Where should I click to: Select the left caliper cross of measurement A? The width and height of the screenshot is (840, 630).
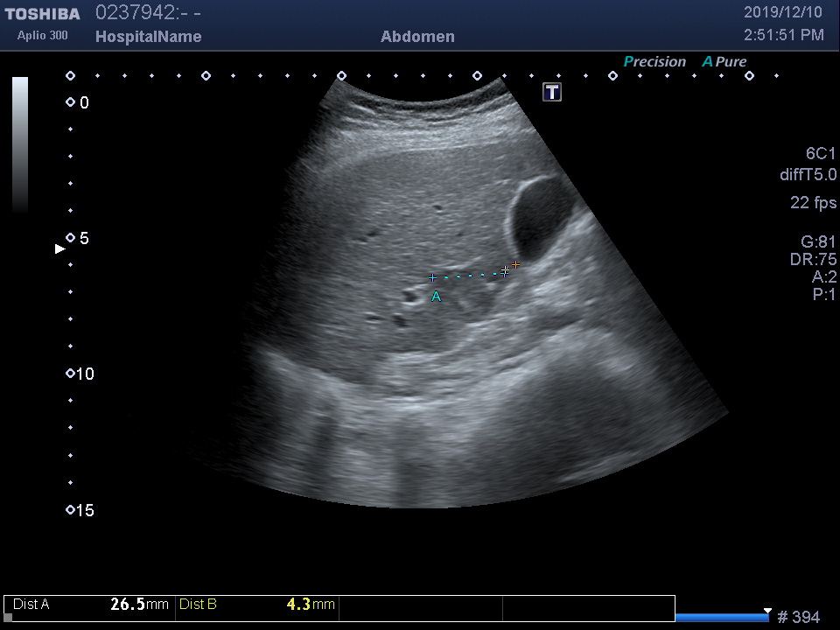click(x=432, y=277)
